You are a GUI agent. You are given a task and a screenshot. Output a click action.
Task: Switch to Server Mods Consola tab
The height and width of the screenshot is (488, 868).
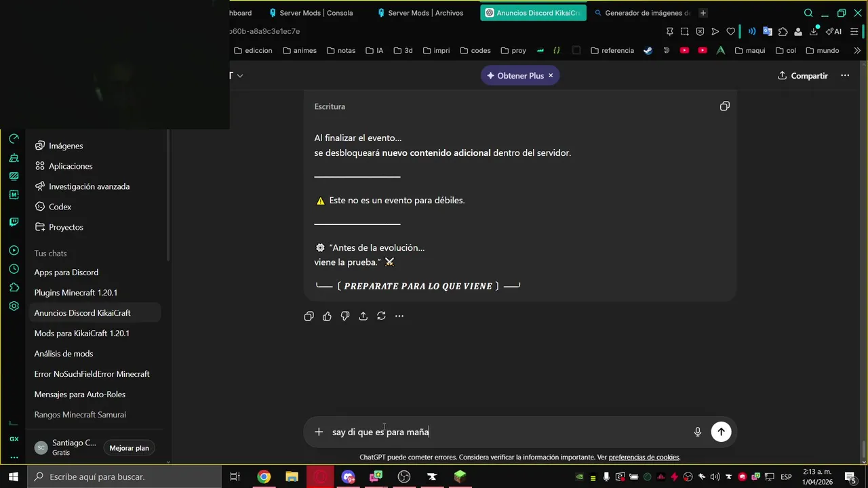click(x=311, y=13)
